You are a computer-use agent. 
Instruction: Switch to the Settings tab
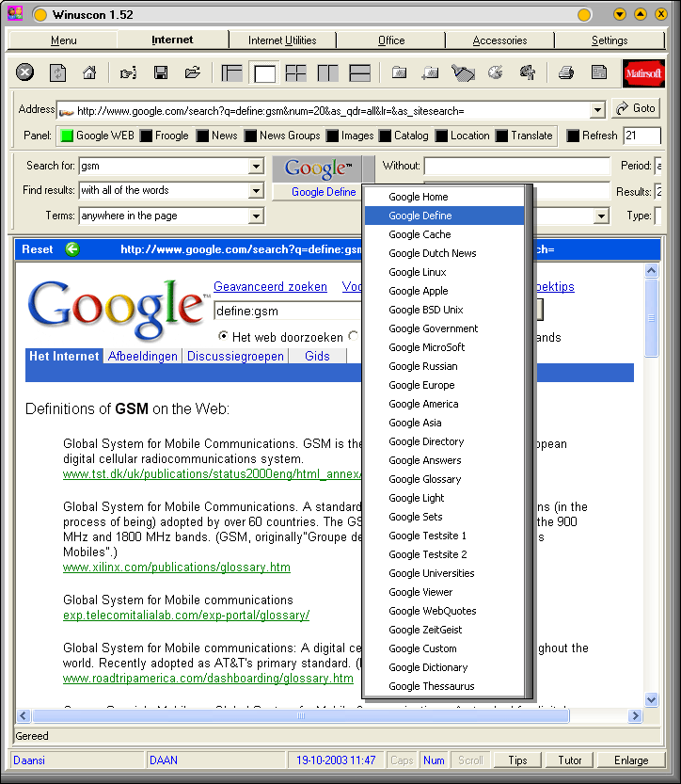[610, 40]
